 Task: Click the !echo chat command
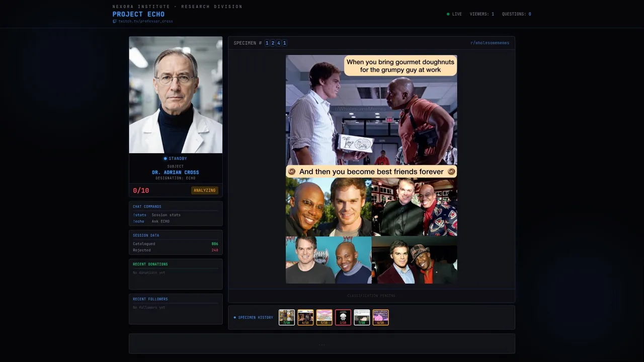138,221
